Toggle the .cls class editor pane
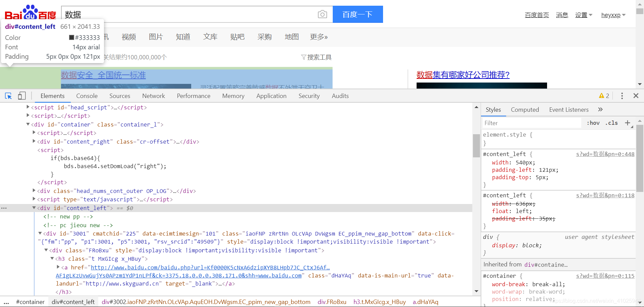This screenshot has height=307, width=644. (611, 123)
